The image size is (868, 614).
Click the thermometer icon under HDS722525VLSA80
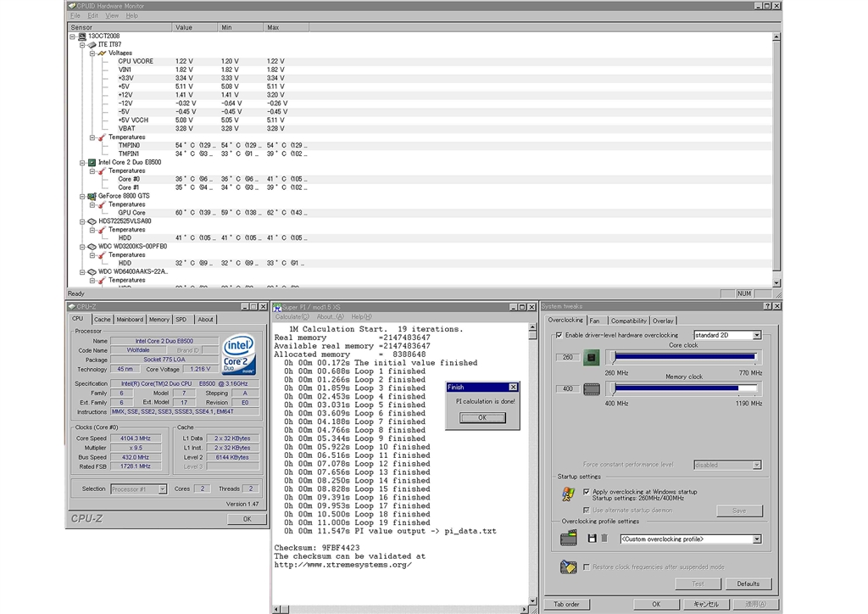[102, 230]
